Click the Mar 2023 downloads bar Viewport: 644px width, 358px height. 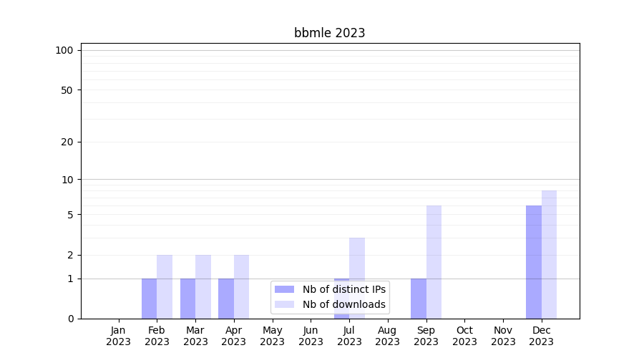point(203,286)
